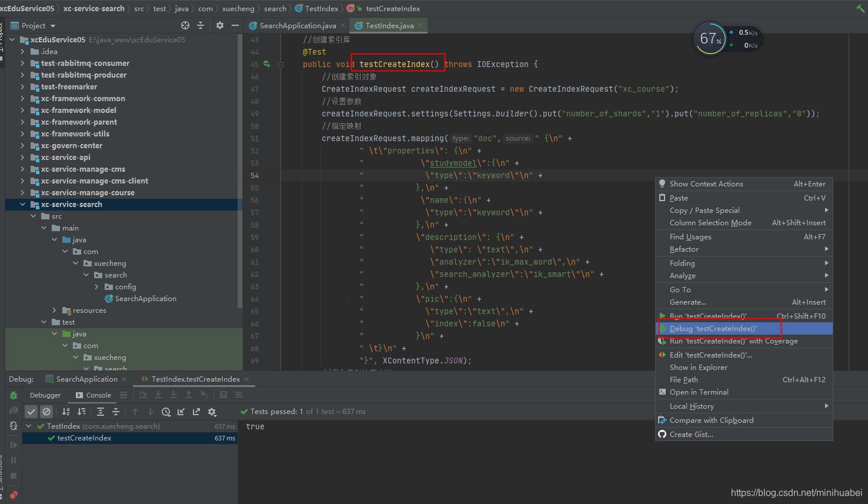This screenshot has height=504, width=868.
Task: Hide the Project panel with minimize icon
Action: pyautogui.click(x=235, y=25)
